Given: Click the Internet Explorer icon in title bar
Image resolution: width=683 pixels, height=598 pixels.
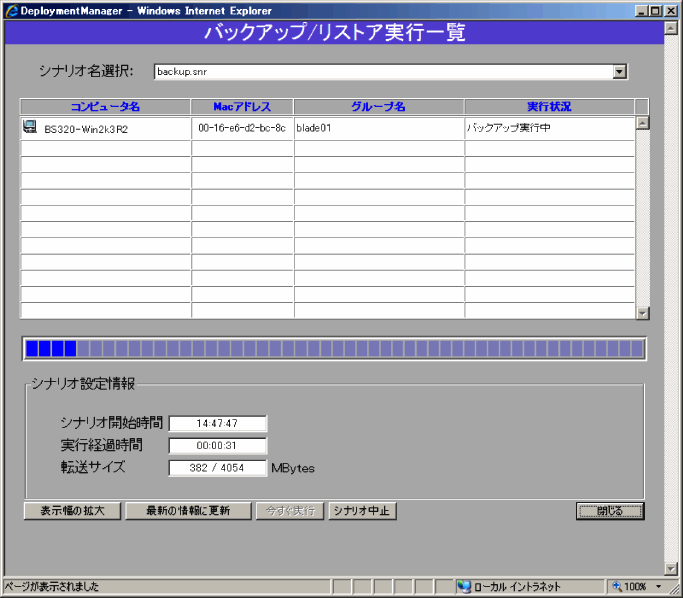Looking at the screenshot, I should coord(11,11).
